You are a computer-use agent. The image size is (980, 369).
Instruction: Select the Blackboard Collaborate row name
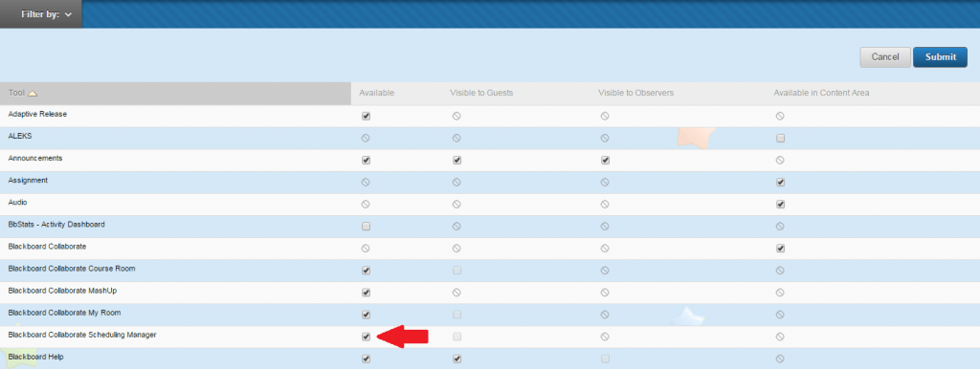pyautogui.click(x=47, y=247)
